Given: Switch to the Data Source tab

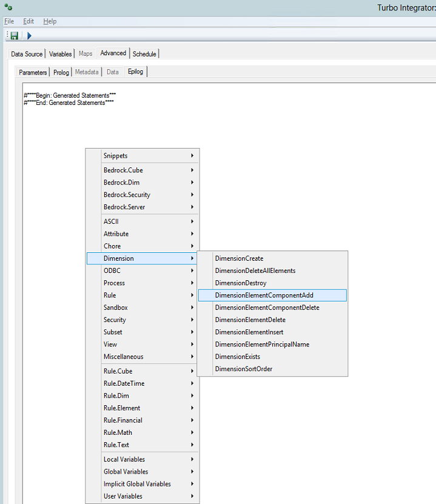Looking at the screenshot, I should tap(27, 54).
